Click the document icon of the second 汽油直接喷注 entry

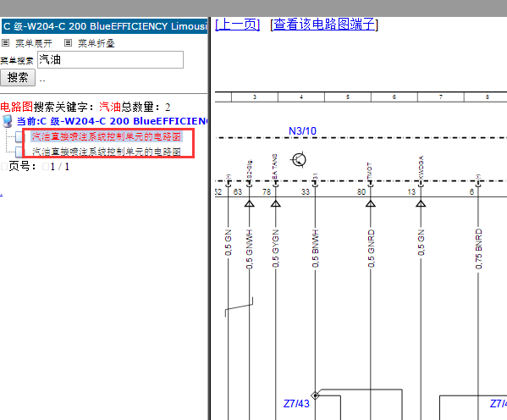19,152
